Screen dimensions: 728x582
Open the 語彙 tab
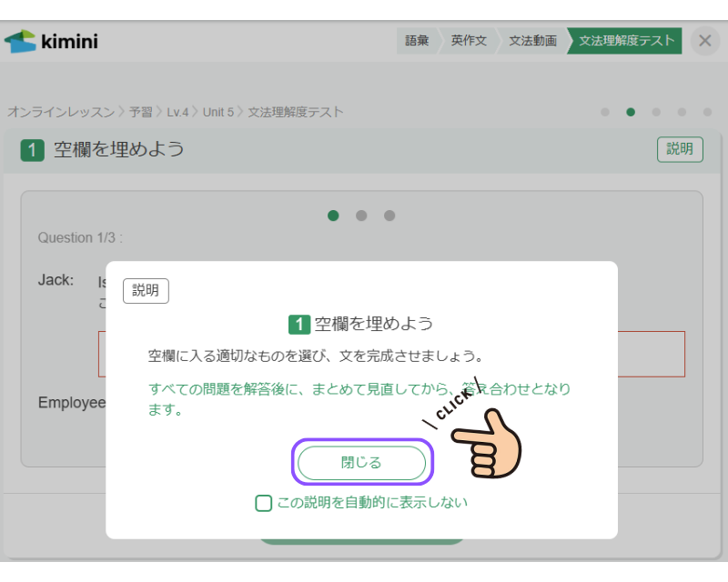point(417,41)
